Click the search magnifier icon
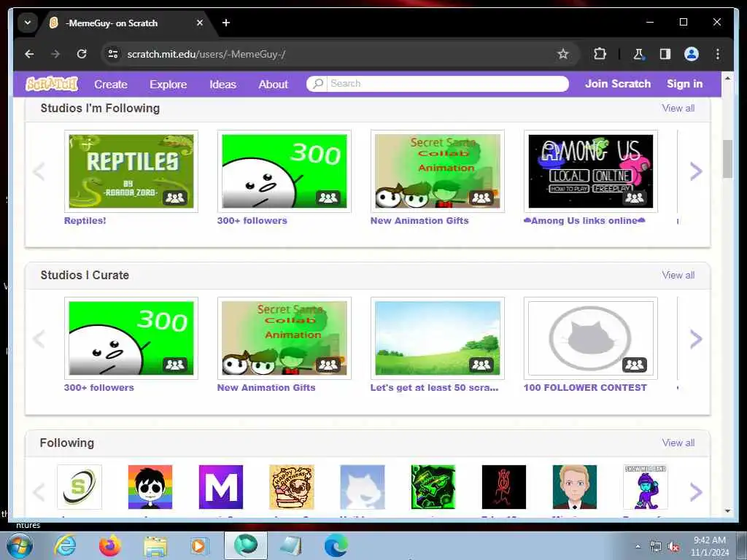The height and width of the screenshot is (560, 747). click(318, 83)
